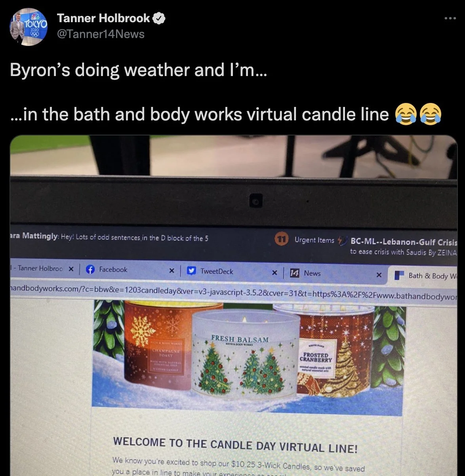Click the 14 News tab favicon
Viewport: 465px width, 476px height.
[294, 273]
